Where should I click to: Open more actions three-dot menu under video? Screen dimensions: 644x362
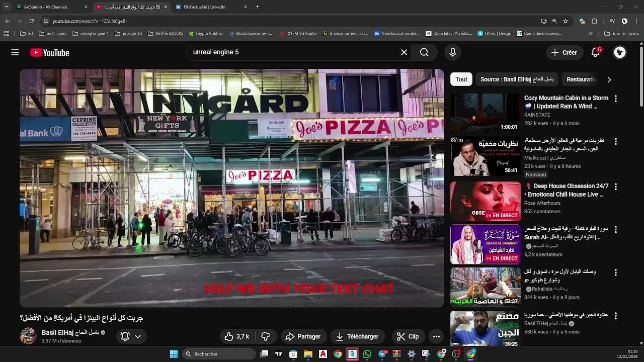436,336
